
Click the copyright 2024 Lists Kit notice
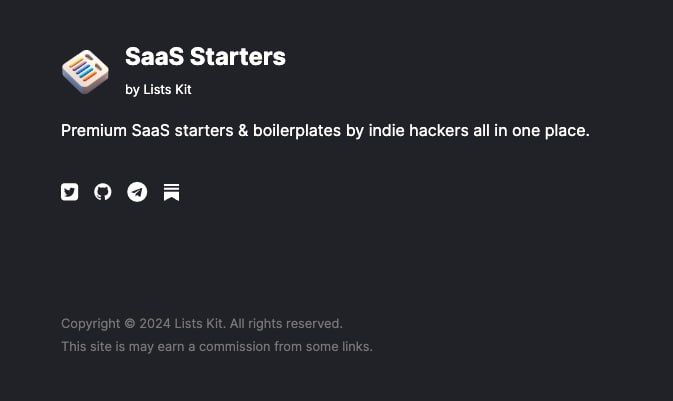(201, 324)
